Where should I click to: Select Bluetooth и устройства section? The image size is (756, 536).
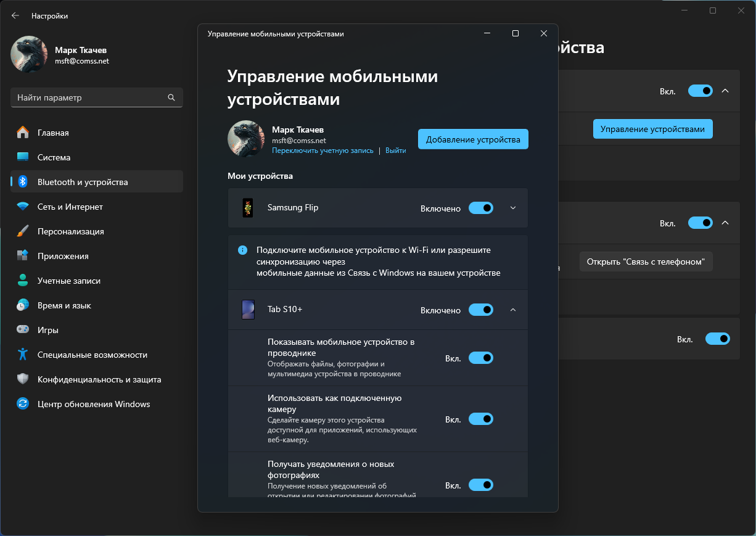pos(97,182)
